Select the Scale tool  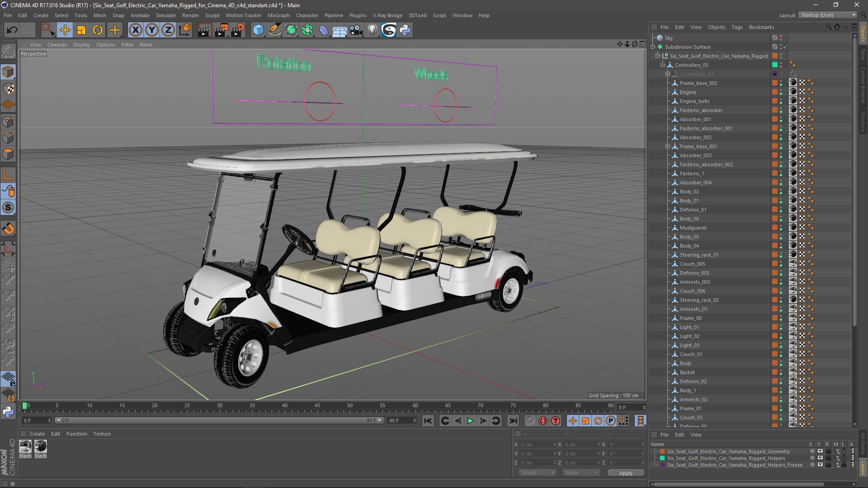coord(81,30)
